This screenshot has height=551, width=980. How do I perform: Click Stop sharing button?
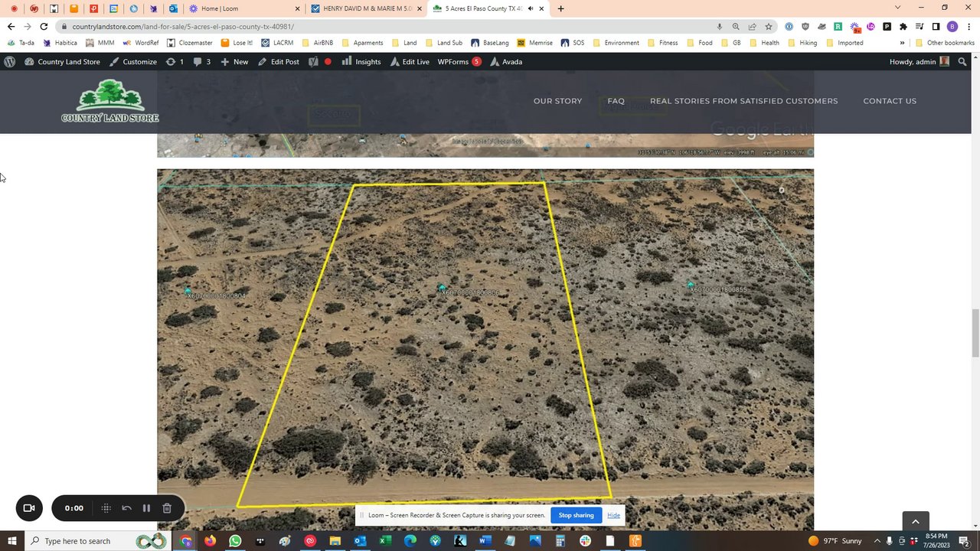[x=576, y=515]
